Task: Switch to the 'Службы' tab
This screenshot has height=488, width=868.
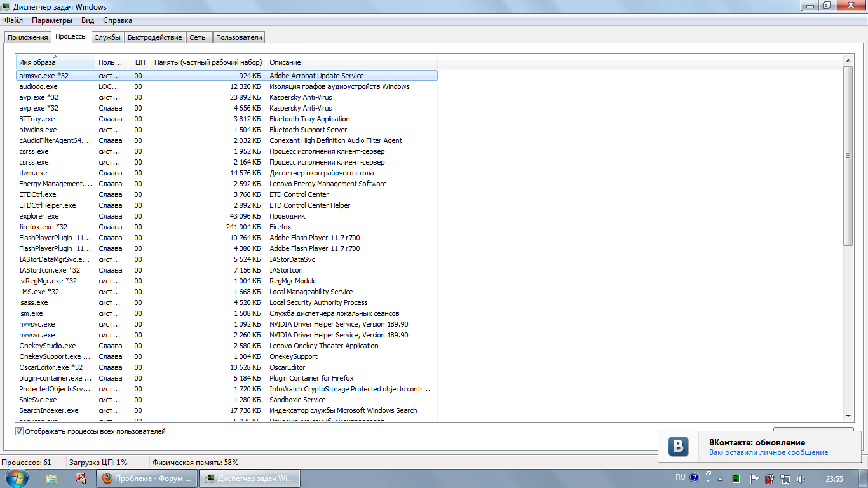Action: tap(107, 37)
